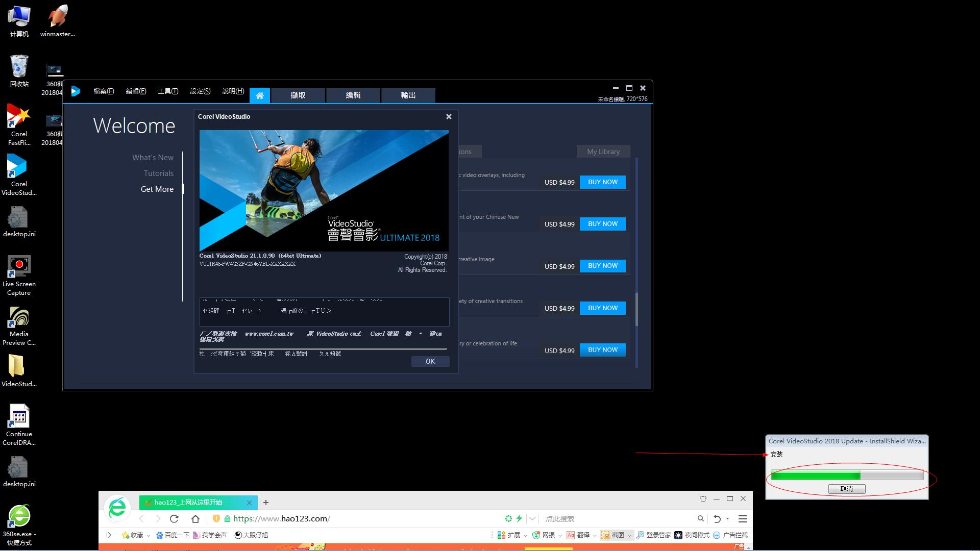Screen dimensions: 980x551
Task: Expand the 截图 screenshot dropdown arrow
Action: point(630,535)
